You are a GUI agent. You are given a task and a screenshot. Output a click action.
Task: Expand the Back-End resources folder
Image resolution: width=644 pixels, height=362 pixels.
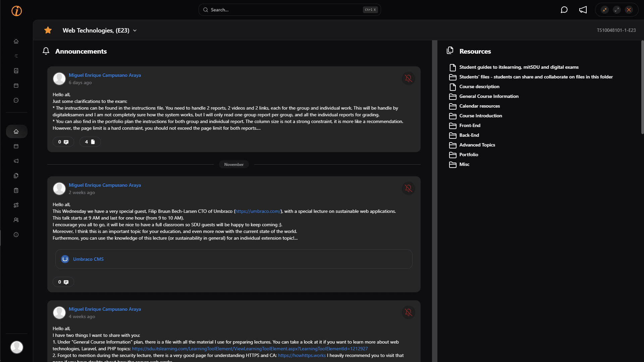(469, 135)
